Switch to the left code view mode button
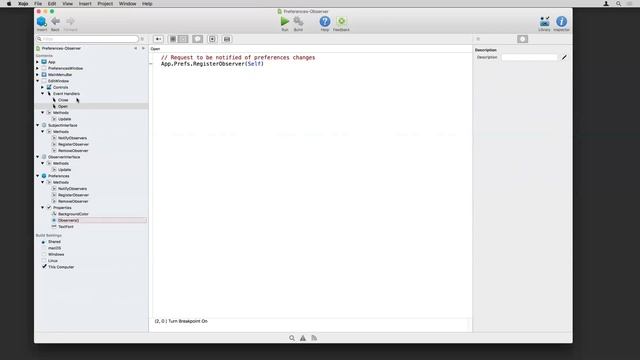This screenshot has height=360, width=640. click(x=173, y=39)
